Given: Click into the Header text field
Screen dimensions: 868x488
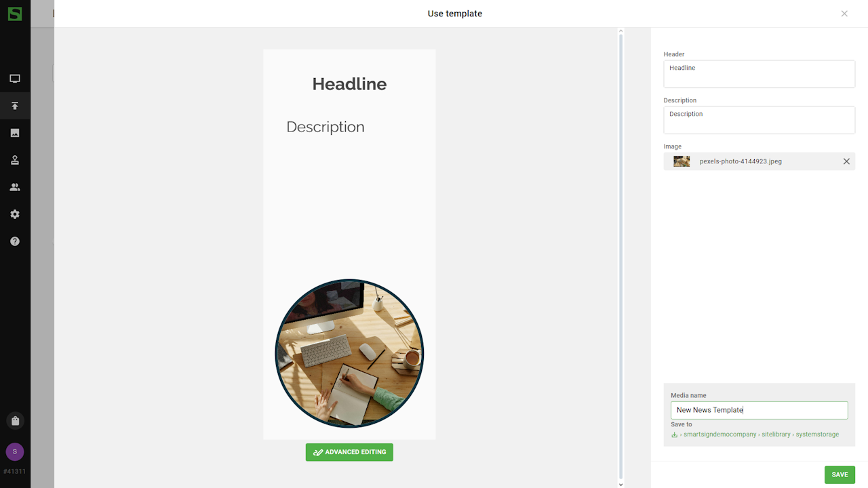Looking at the screenshot, I should [759, 74].
